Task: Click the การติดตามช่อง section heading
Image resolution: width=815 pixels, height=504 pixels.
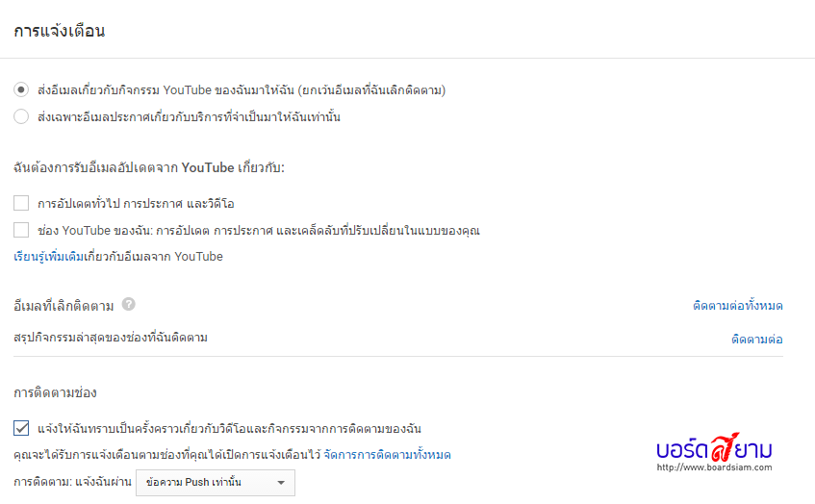Action: point(55,393)
